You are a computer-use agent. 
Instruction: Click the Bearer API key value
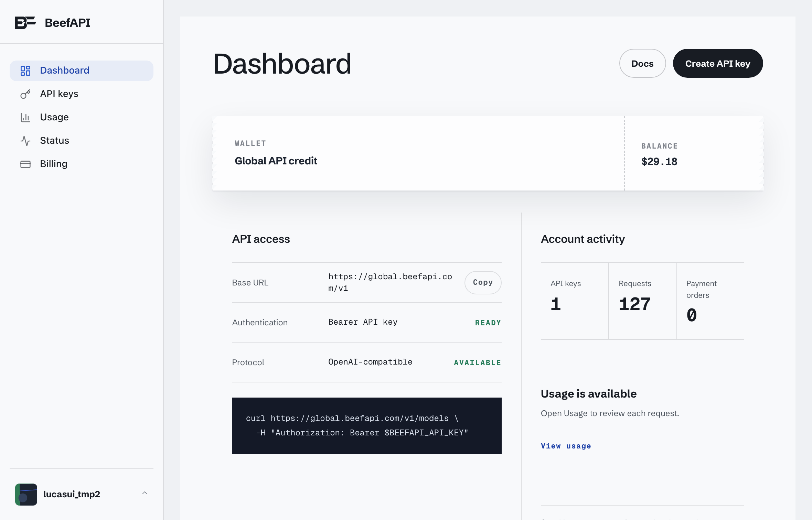tap(363, 322)
